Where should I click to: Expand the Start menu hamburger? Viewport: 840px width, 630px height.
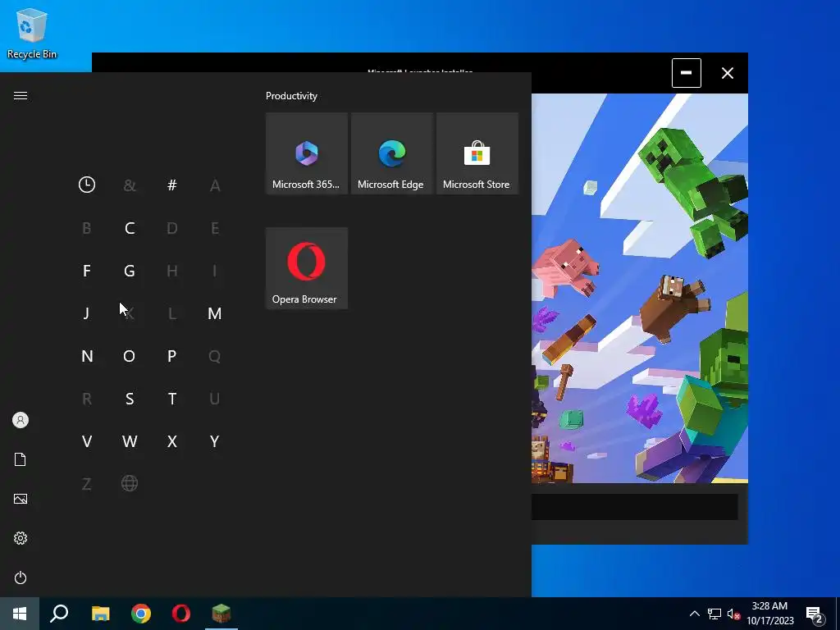pyautogui.click(x=21, y=95)
